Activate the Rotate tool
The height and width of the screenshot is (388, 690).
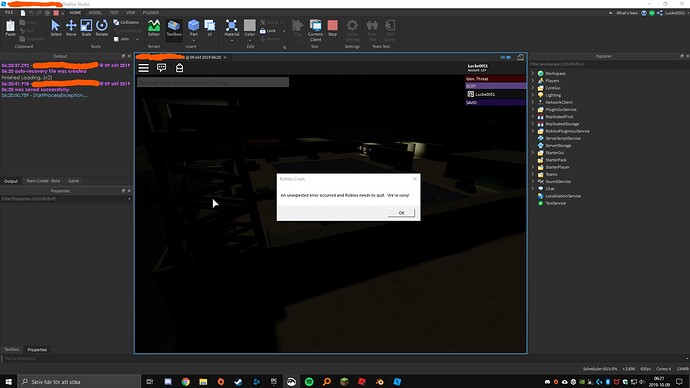[102, 28]
